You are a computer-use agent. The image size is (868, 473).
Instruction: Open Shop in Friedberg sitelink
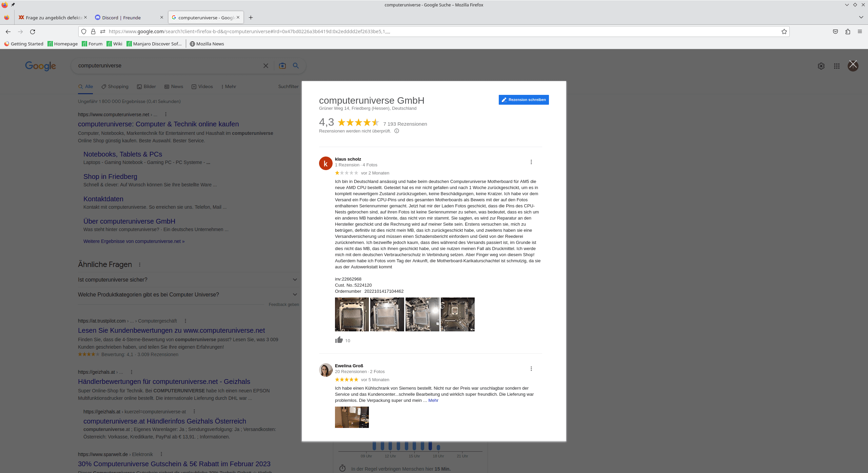tap(110, 177)
